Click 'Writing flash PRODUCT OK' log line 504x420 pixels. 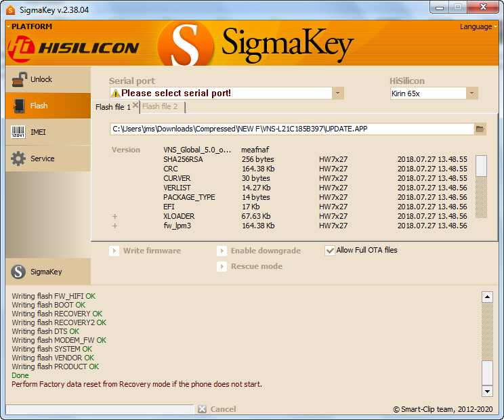(x=56, y=366)
